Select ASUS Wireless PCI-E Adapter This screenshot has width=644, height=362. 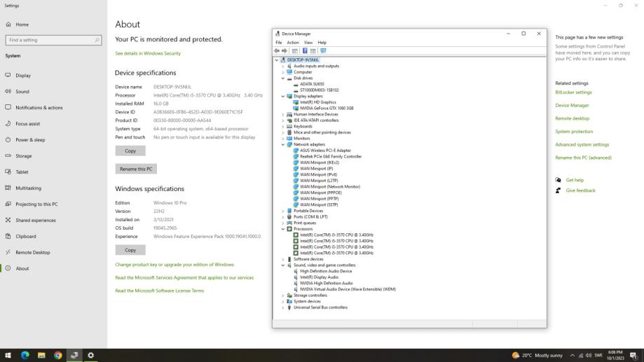coord(325,151)
